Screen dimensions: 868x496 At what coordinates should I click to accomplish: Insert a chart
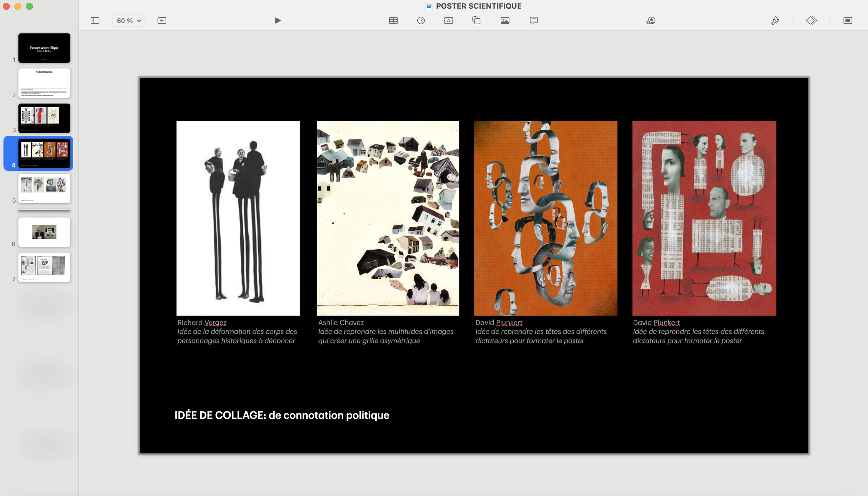tap(421, 20)
